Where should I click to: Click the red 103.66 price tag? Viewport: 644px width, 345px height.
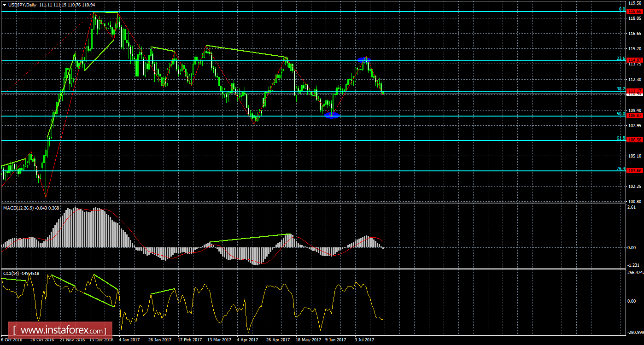(x=635, y=171)
